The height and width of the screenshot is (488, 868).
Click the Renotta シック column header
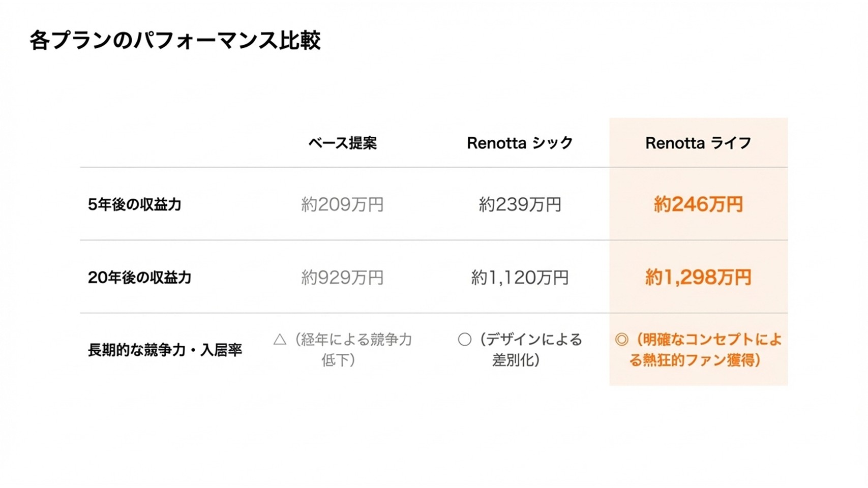pyautogui.click(x=520, y=143)
